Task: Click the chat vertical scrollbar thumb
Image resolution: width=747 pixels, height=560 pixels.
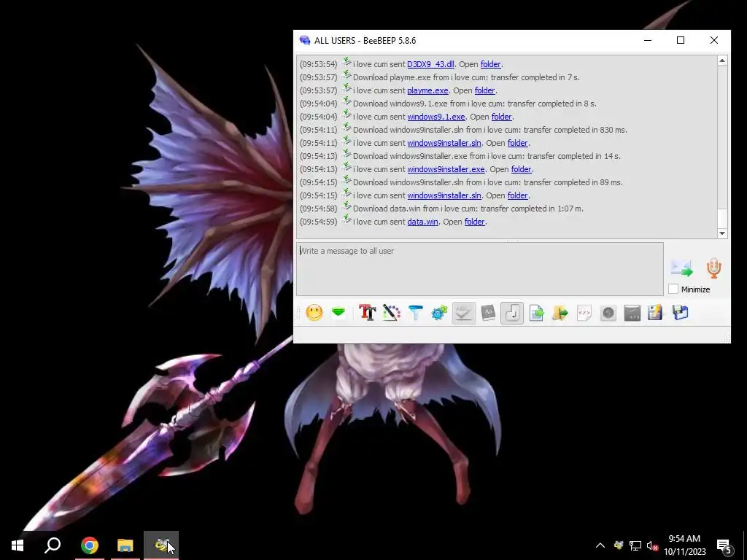Action: (x=721, y=218)
